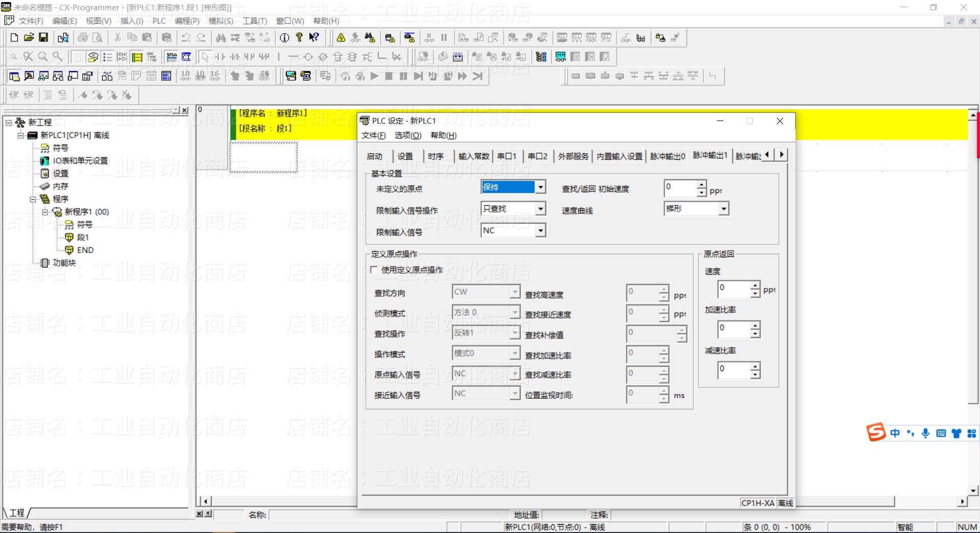Save the project with the floppy icon
980x533 pixels.
tap(43, 38)
